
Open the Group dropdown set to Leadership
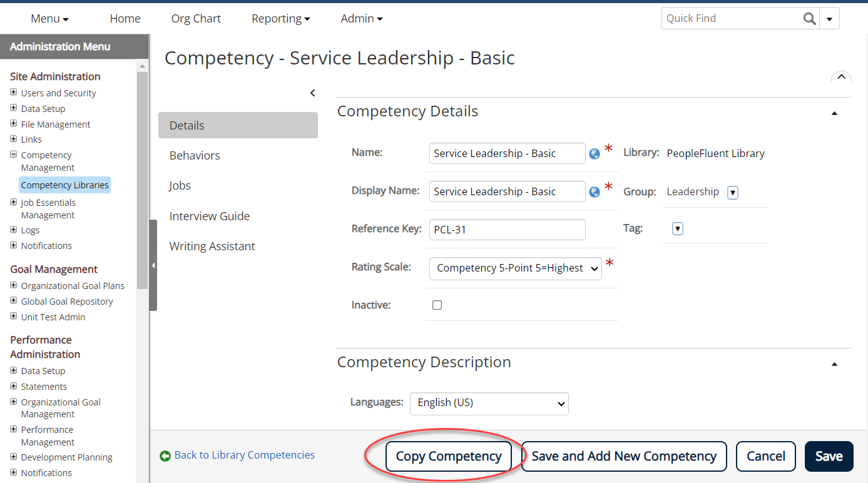tap(732, 193)
